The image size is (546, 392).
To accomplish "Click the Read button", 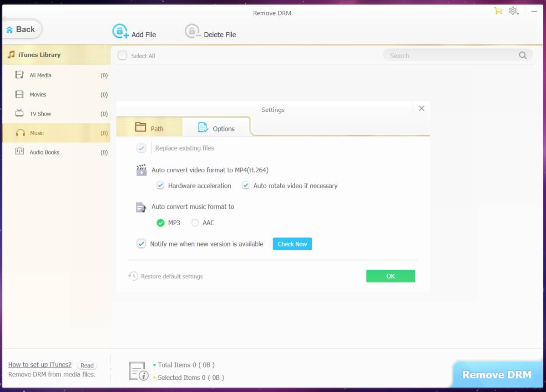I will tap(87, 365).
